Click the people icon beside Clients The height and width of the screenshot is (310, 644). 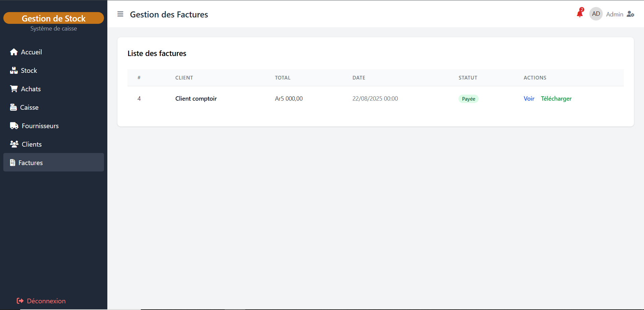click(x=14, y=144)
